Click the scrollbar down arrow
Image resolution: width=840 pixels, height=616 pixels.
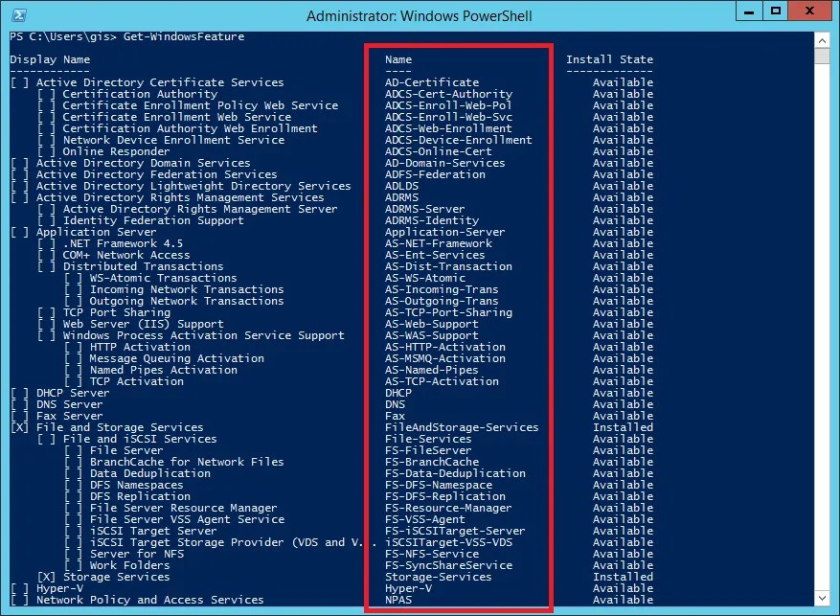click(x=822, y=599)
